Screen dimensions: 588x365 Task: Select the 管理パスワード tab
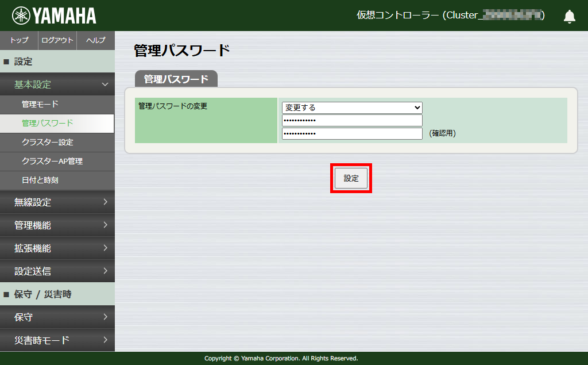[176, 79]
